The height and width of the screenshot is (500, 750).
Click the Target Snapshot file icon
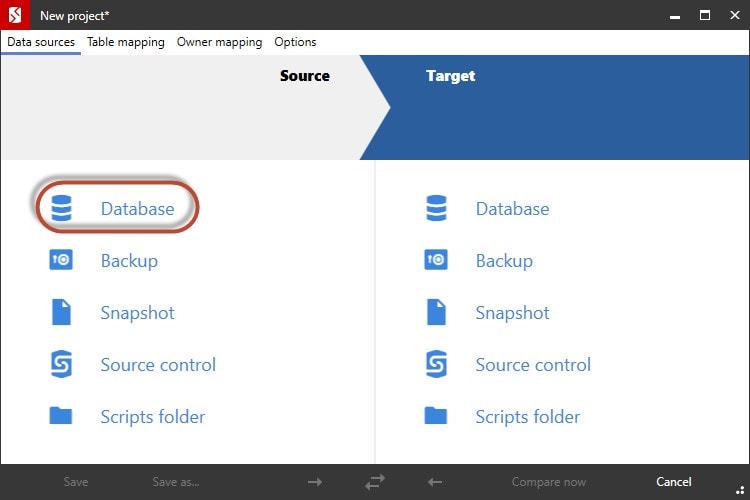point(436,312)
